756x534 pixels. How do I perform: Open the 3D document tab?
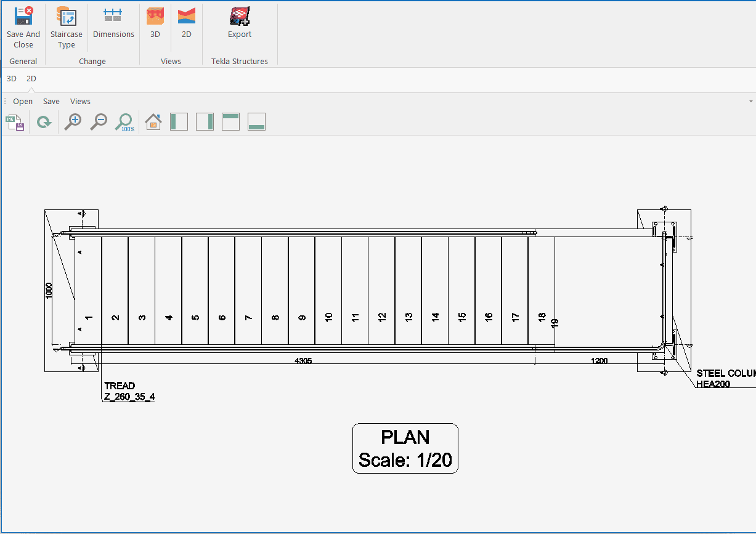[12, 79]
